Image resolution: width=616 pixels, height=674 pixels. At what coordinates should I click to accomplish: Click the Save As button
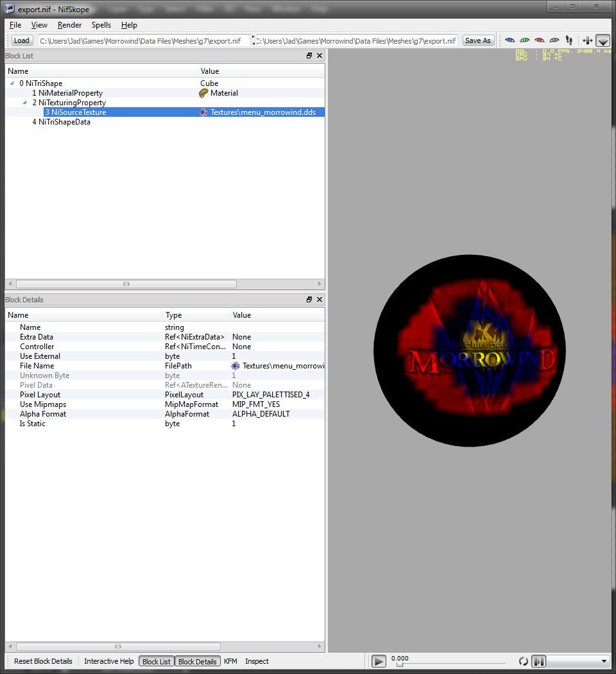pos(477,40)
